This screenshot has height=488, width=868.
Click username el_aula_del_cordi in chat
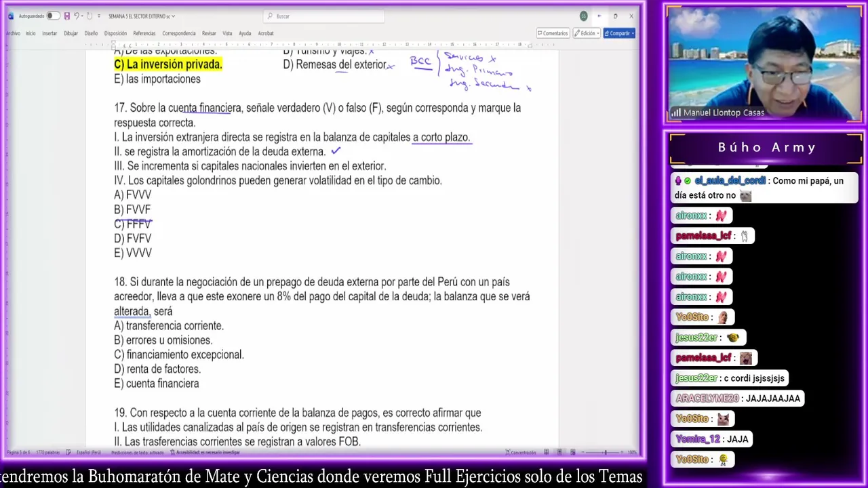(x=730, y=181)
